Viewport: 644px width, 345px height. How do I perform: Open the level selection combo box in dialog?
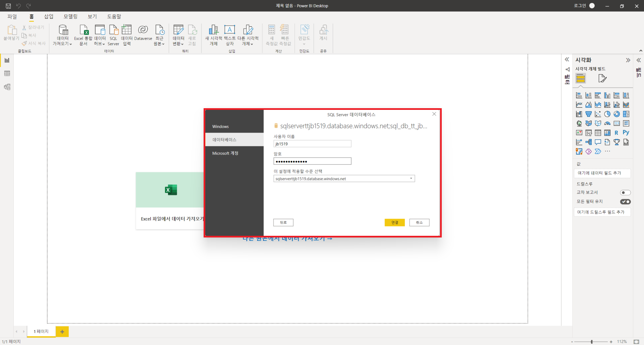pyautogui.click(x=344, y=179)
